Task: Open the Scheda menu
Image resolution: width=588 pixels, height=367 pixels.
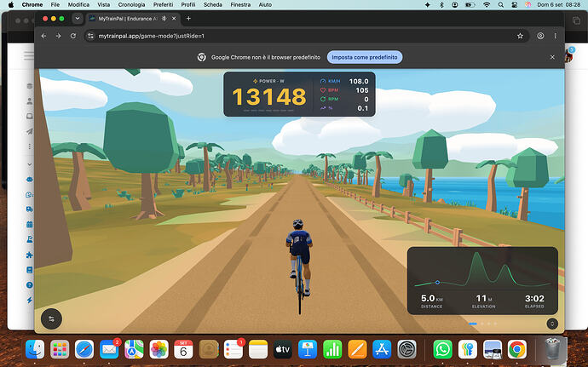Action: point(213,4)
